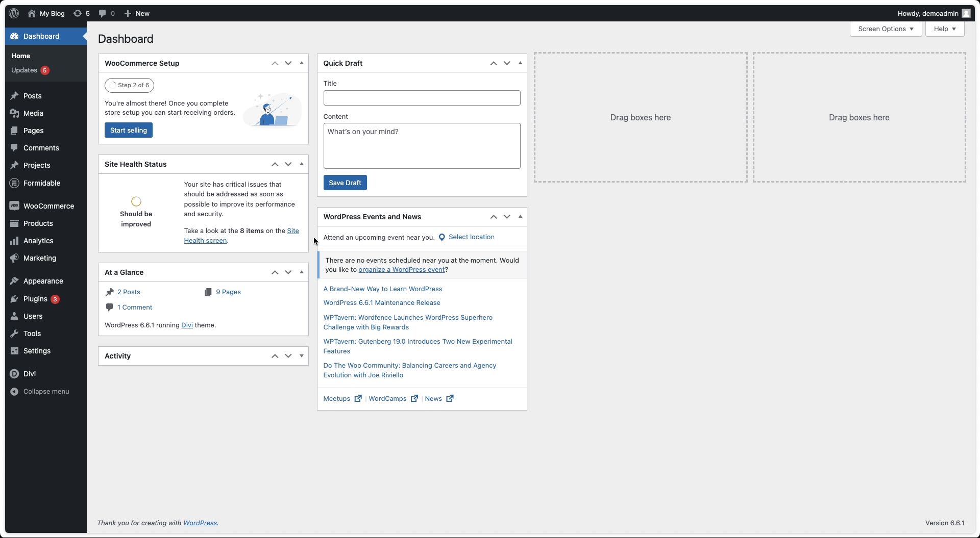Click the WordPress logo in admin bar

(x=14, y=13)
